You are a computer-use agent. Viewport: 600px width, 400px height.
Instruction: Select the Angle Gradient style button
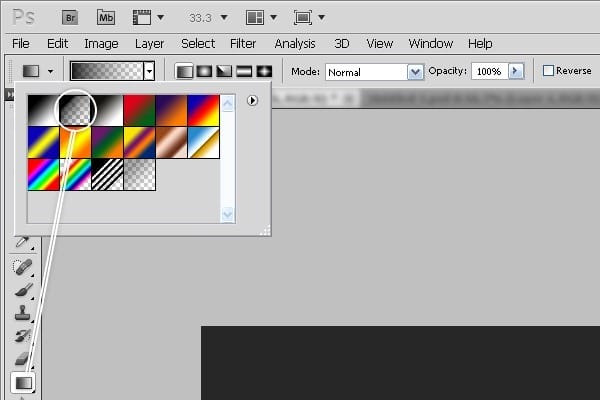pos(224,72)
